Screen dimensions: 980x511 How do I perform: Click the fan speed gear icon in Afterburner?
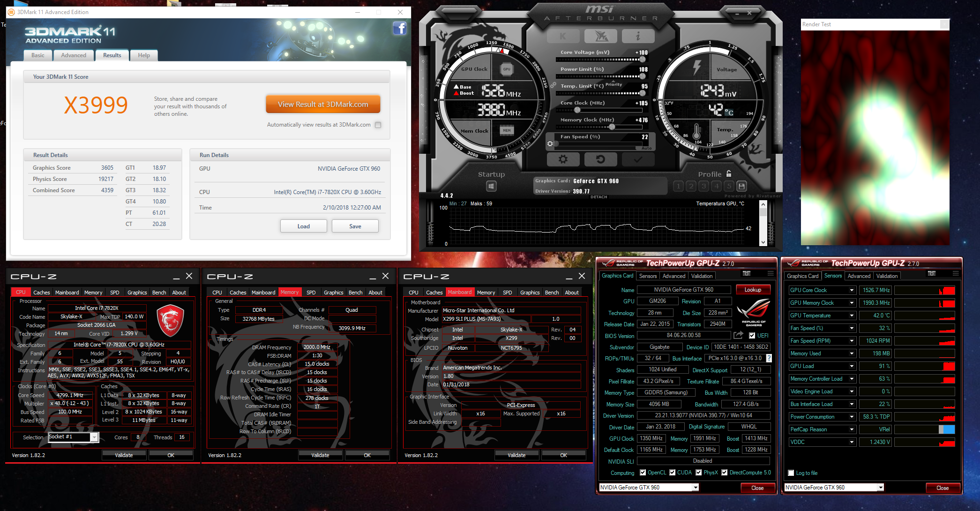550,144
